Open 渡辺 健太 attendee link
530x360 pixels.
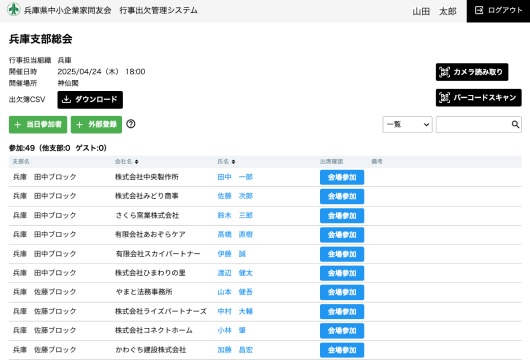coord(235,273)
